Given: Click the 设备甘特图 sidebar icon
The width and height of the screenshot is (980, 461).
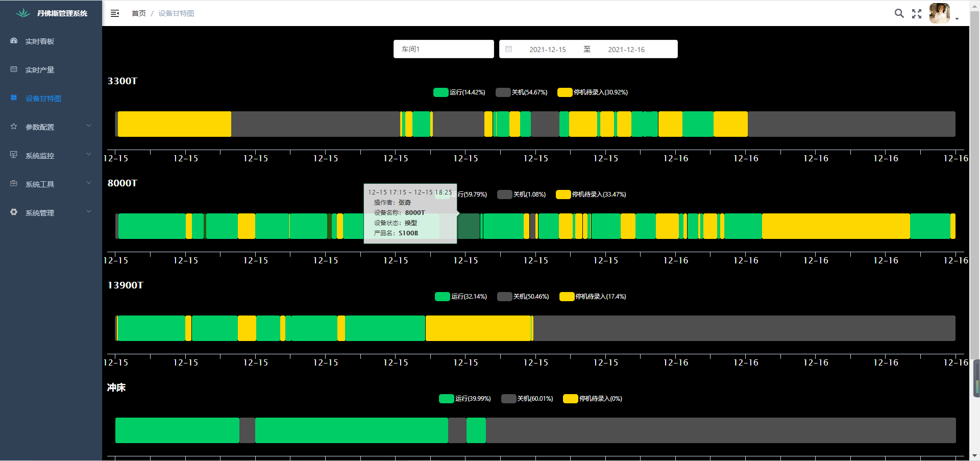Looking at the screenshot, I should (x=14, y=98).
